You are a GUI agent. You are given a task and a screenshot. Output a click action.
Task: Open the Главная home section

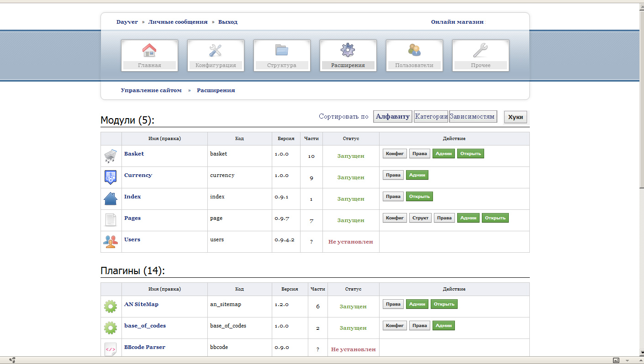149,55
